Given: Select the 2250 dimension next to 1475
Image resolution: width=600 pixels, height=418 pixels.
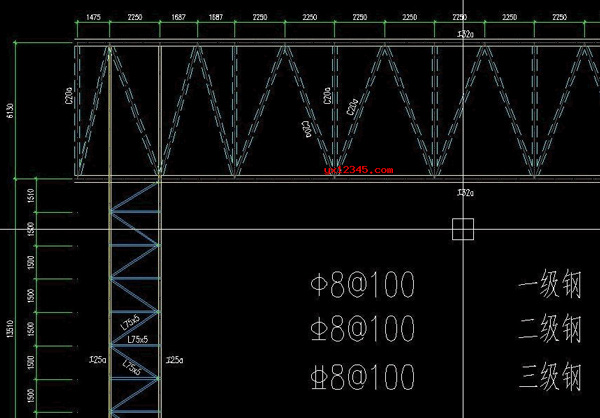Looking at the screenshot, I should point(135,17).
